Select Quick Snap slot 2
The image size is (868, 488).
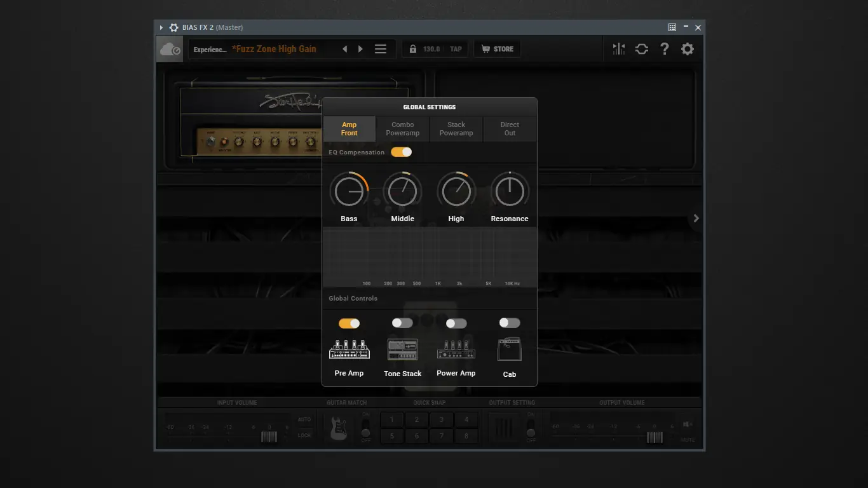[417, 419]
